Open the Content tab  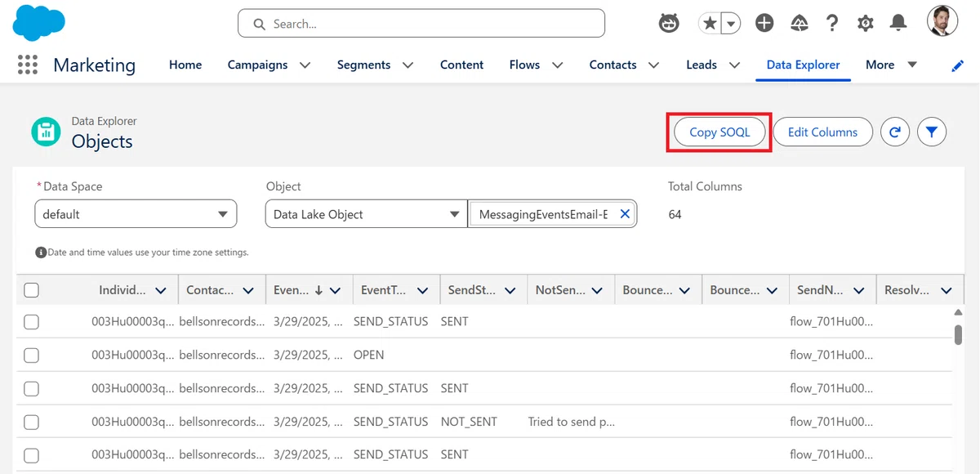coord(461,65)
